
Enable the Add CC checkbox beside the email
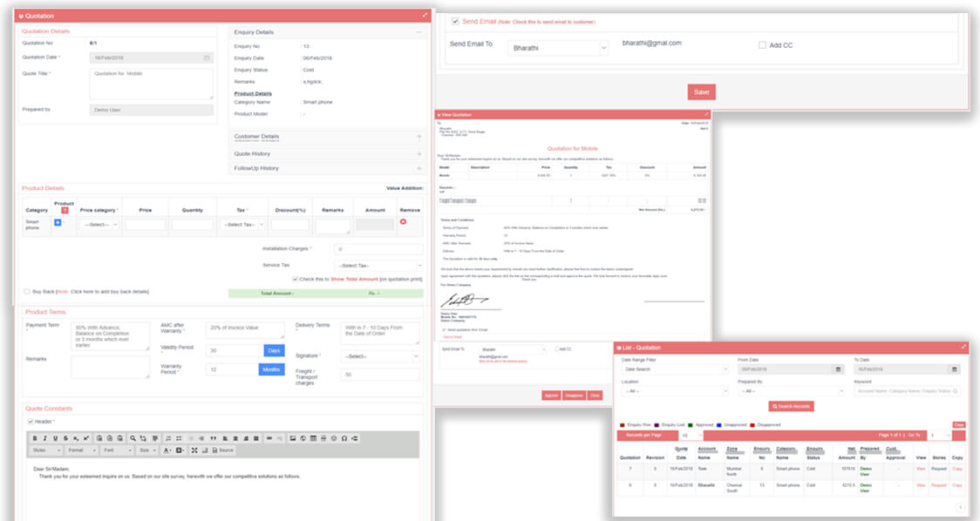click(x=762, y=44)
